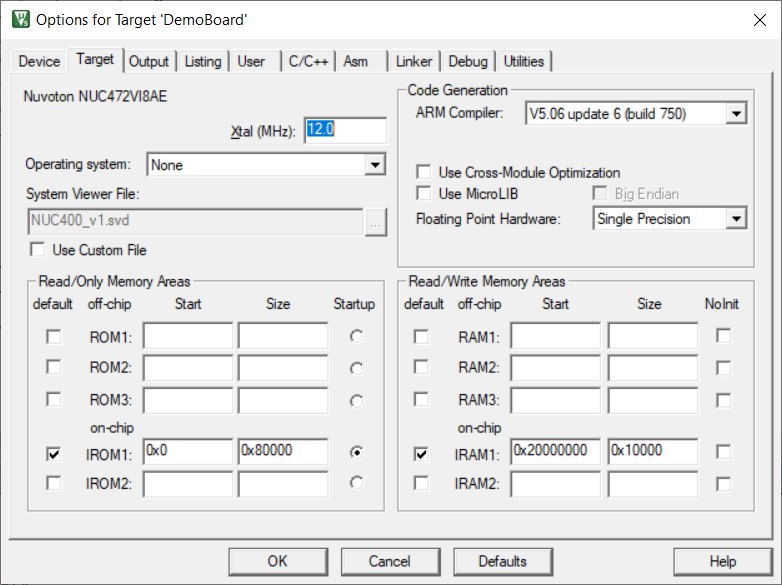Click the Cancel button
Image resolution: width=782 pixels, height=585 pixels.
[x=390, y=562]
